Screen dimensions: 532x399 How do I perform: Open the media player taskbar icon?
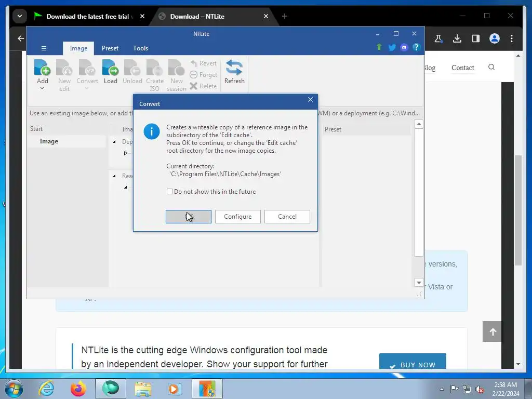175,389
